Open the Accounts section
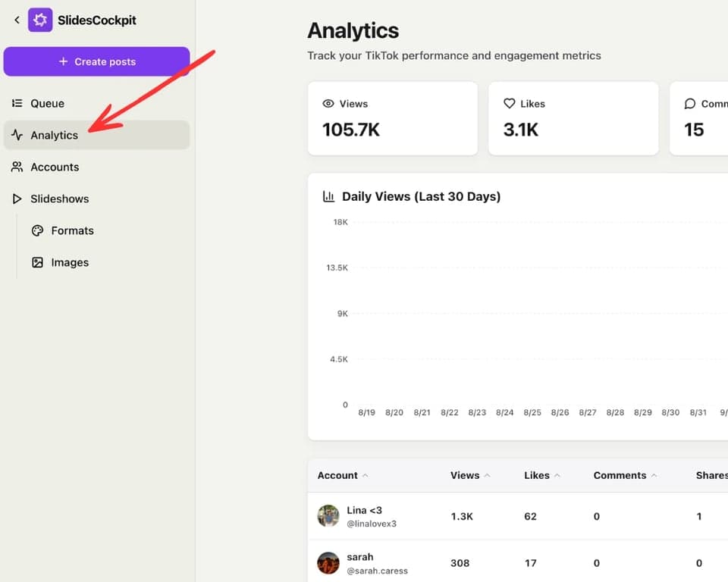The image size is (728, 582). tap(96, 167)
